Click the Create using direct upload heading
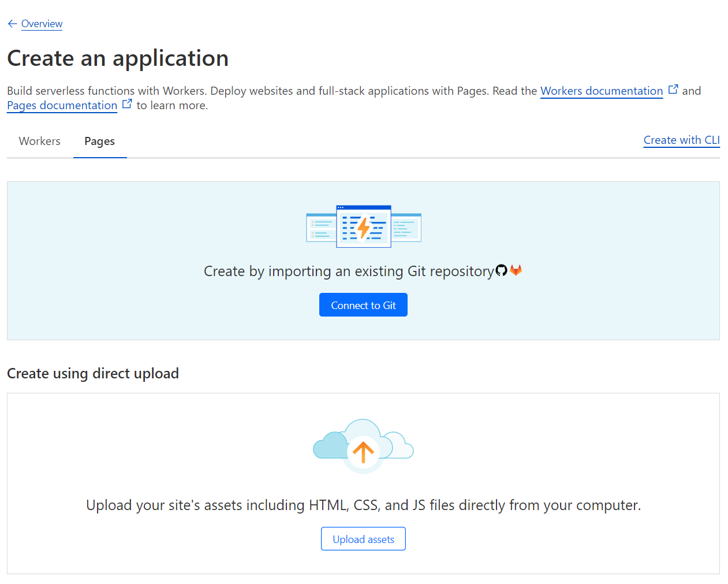 [x=93, y=374]
